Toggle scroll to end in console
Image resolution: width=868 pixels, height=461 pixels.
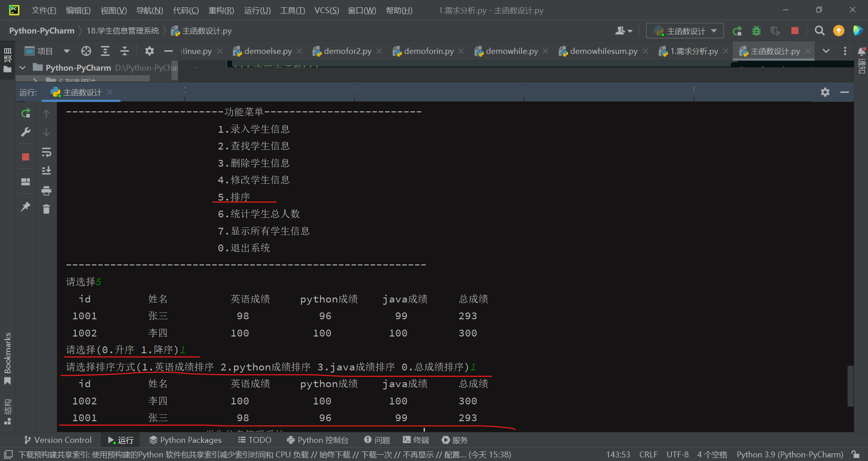tap(47, 170)
